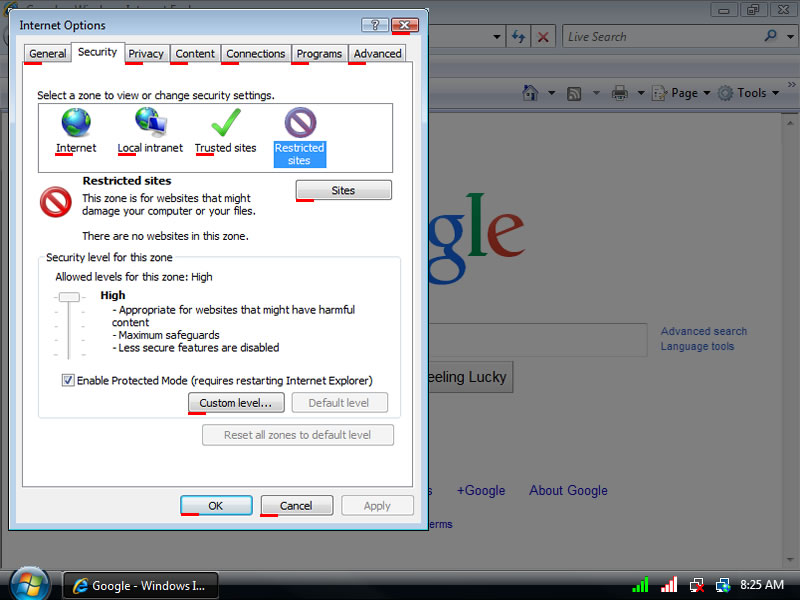Click the RSS Feeds icon
800x600 pixels.
pos(574,93)
